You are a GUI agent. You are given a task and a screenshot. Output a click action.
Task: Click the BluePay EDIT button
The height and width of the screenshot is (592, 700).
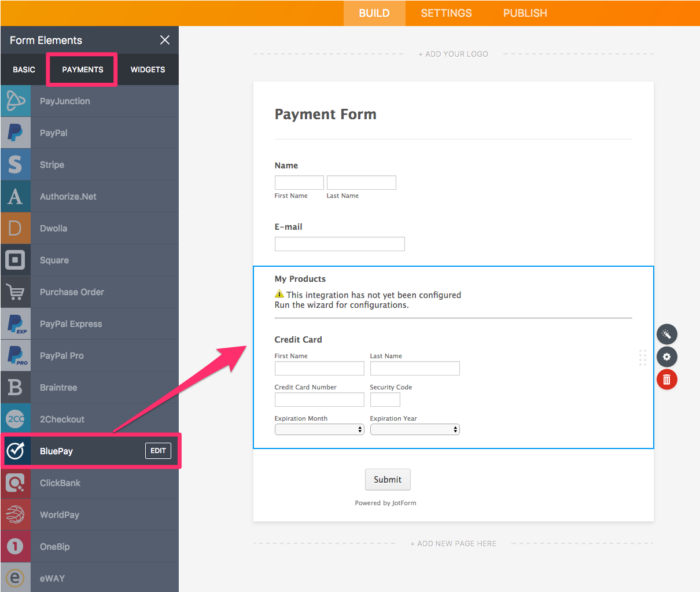(x=158, y=450)
